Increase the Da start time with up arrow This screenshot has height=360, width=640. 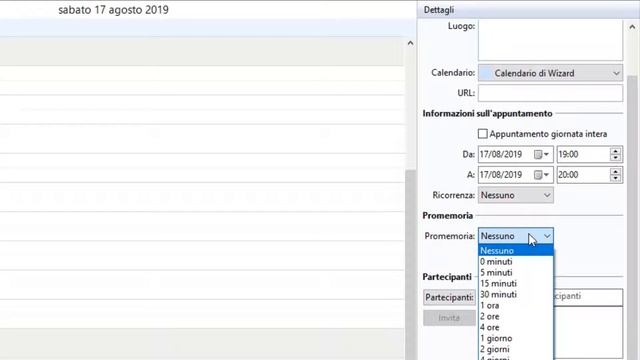tap(616, 151)
